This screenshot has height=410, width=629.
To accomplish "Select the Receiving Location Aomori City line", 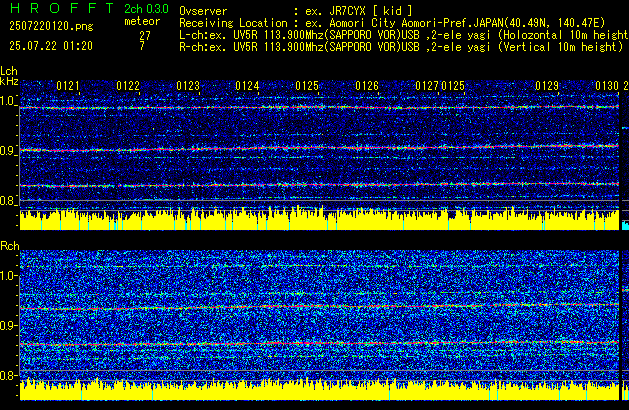I will [x=392, y=23].
